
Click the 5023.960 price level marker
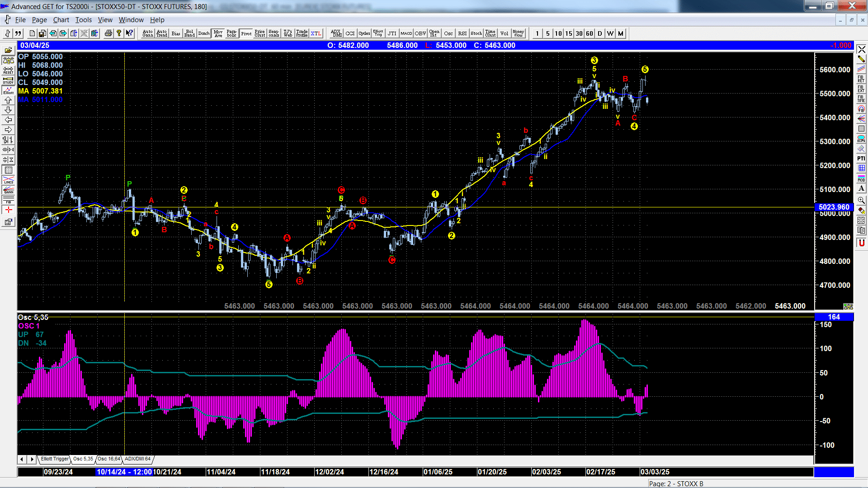click(x=834, y=207)
